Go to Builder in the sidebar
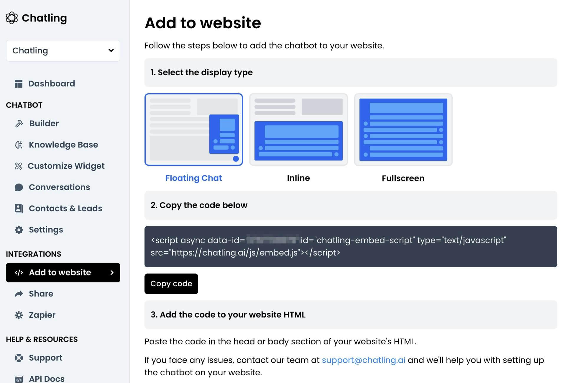Screen dimensions: 588x383 (x=44, y=124)
